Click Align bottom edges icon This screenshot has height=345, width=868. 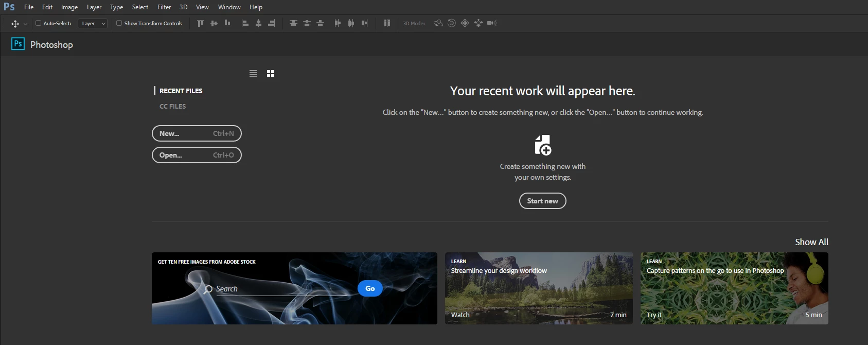[x=227, y=23]
